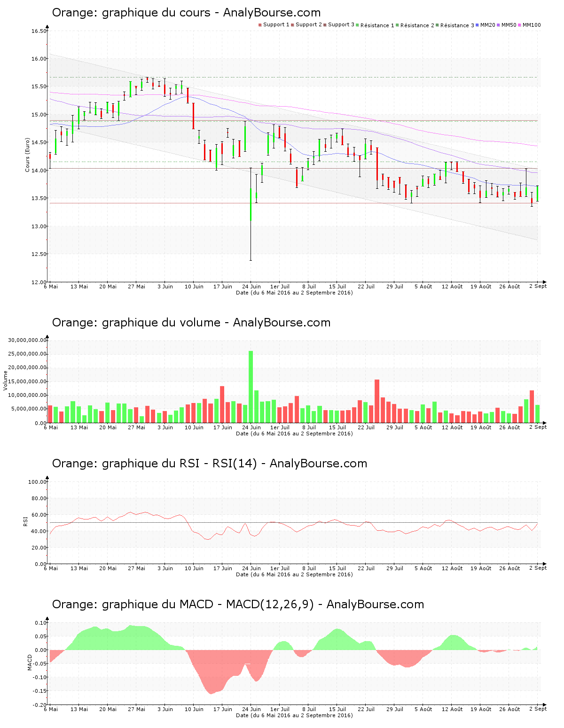Click the 'Volume' vertical axis label
The image size is (564, 728).
pyautogui.click(x=6, y=380)
